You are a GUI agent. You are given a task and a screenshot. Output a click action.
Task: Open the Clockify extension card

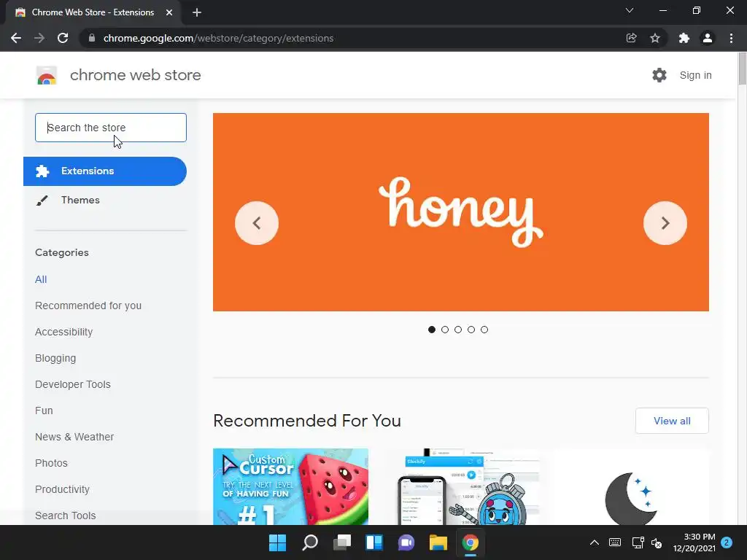(462, 486)
